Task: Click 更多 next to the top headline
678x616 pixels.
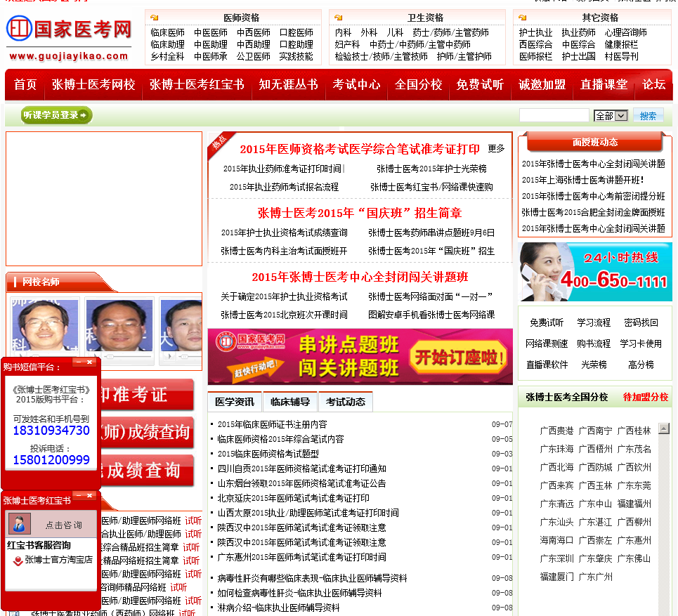Action: tap(496, 149)
